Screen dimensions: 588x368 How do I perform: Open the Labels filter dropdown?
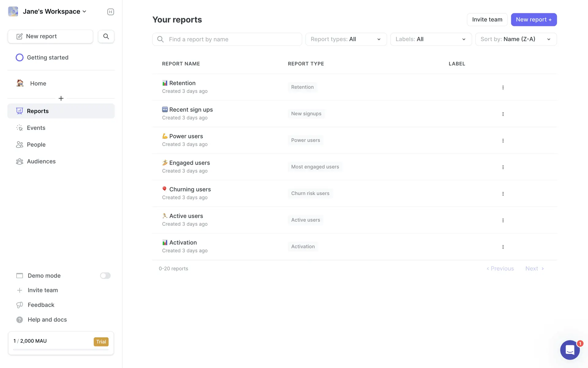coord(431,39)
